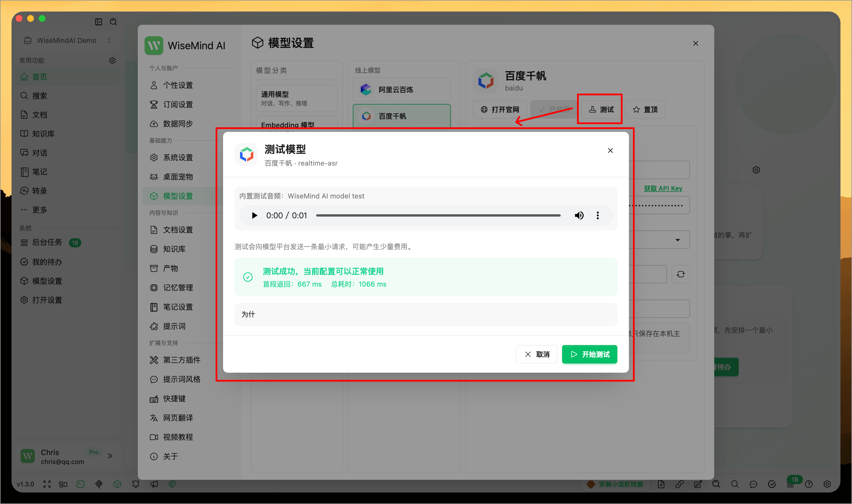Click the fullscreen icon in status bar
This screenshot has width=852, height=504.
tap(47, 484)
